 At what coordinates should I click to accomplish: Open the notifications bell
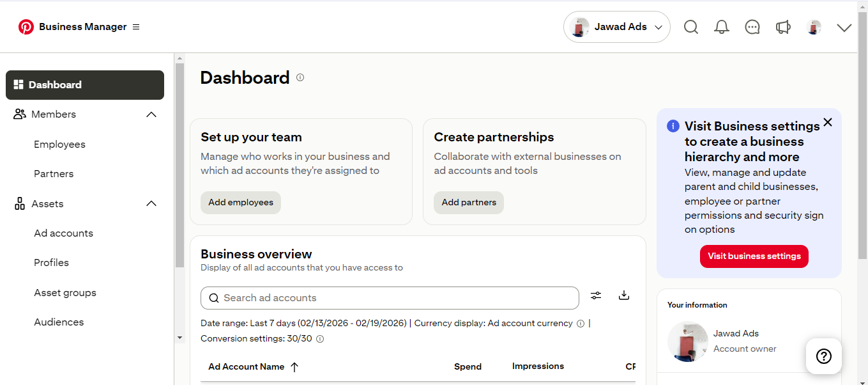(x=722, y=27)
